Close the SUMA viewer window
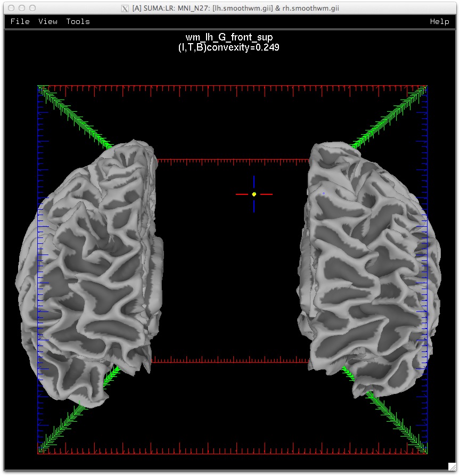The image size is (460, 476). [x=11, y=9]
